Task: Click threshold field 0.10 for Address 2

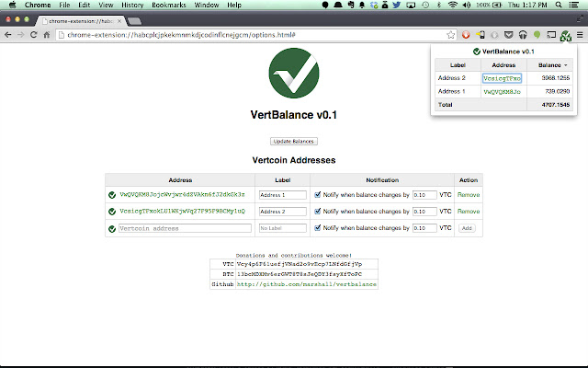Action: pyautogui.click(x=424, y=212)
